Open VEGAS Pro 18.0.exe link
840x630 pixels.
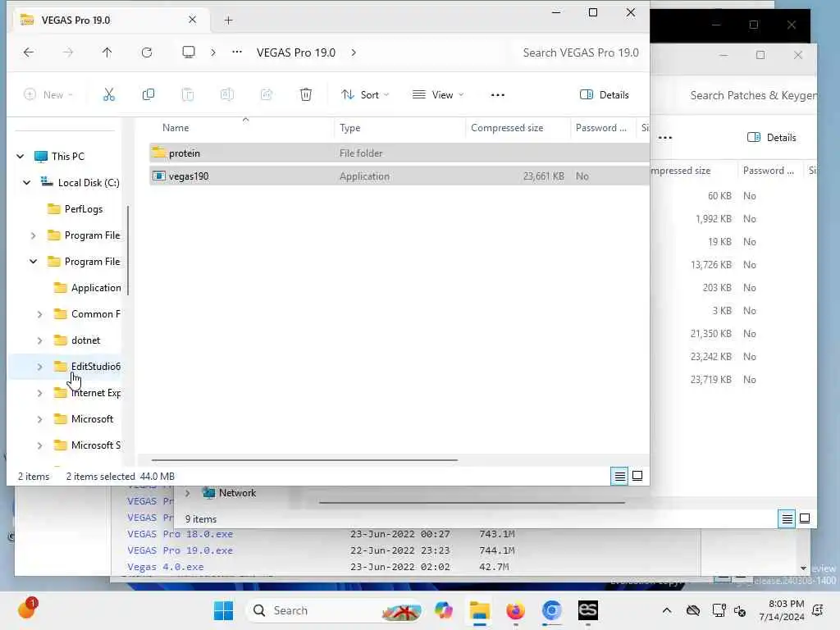180,534
